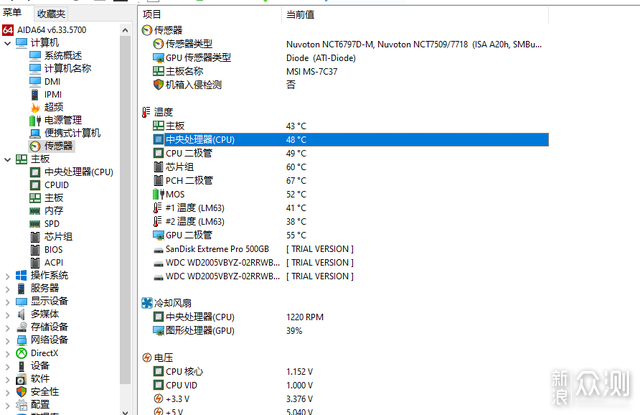The image size is (640, 415).
Task: Open the IPMI tree entry icon
Action: point(35,94)
